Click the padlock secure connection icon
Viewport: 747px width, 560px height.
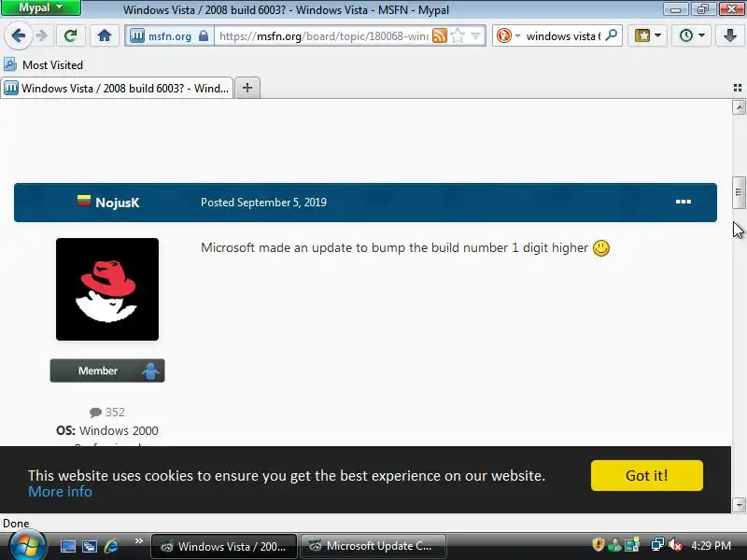tap(204, 36)
